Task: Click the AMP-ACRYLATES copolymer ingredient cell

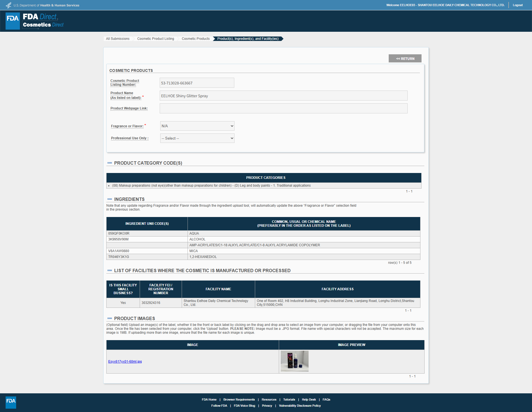Action: coord(304,245)
